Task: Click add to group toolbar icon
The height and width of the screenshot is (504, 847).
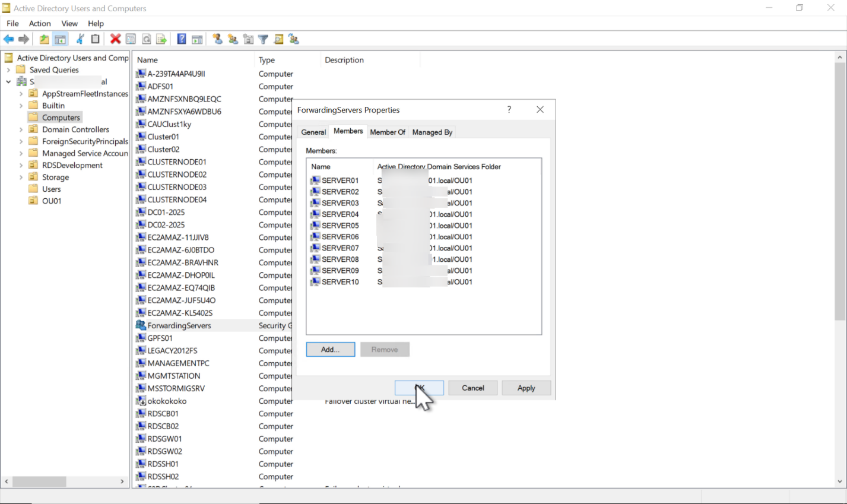Action: (294, 39)
